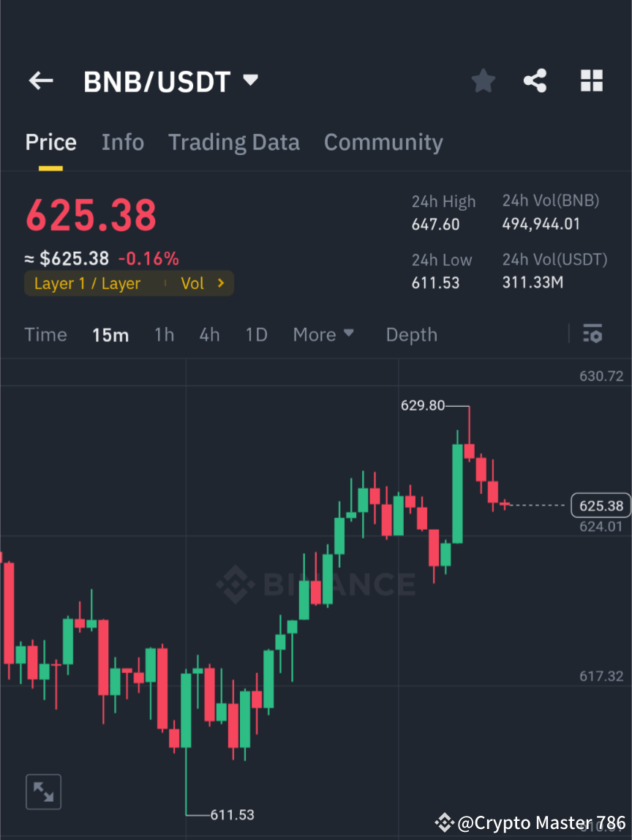Tap the Crypto Master 786 diamond logo

[x=444, y=822]
